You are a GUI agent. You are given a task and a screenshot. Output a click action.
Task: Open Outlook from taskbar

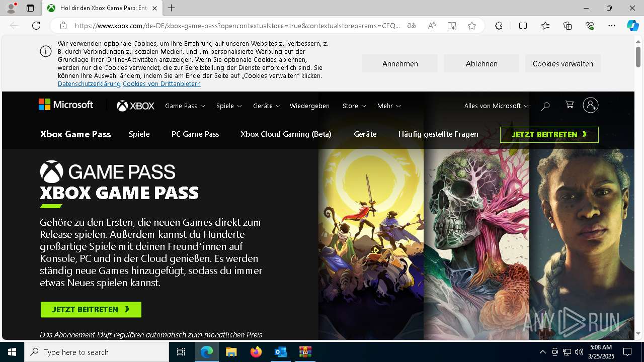click(280, 352)
